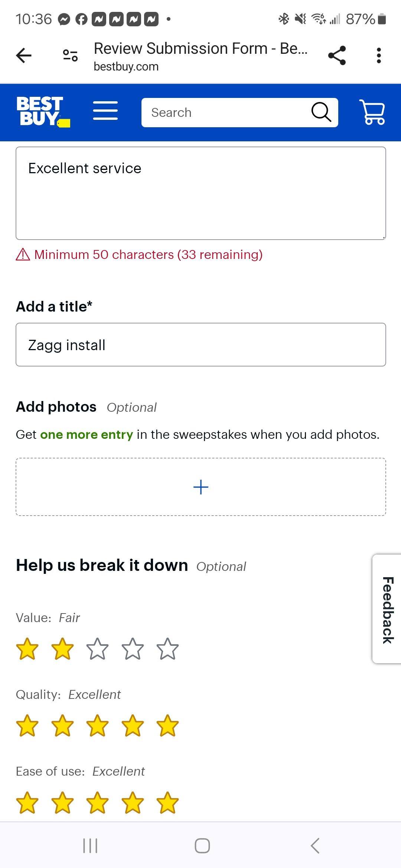401x868 pixels.
Task: Tap the Android home button
Action: pyautogui.click(x=200, y=846)
